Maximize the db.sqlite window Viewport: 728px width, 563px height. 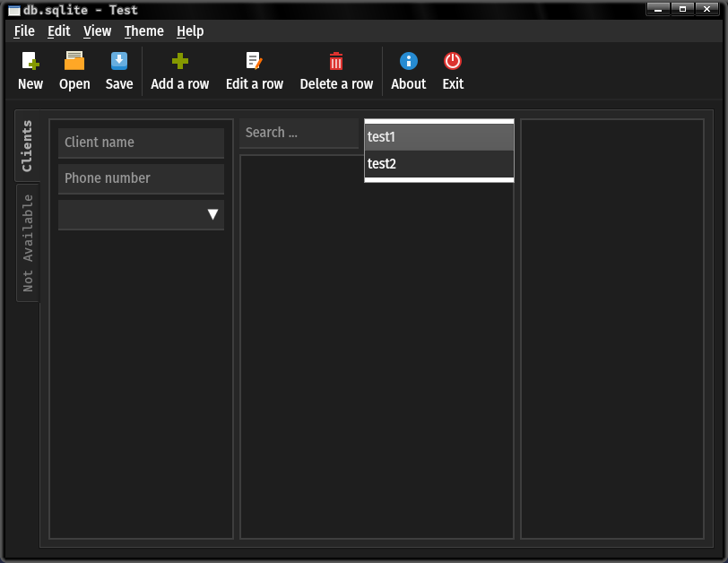tap(682, 9)
